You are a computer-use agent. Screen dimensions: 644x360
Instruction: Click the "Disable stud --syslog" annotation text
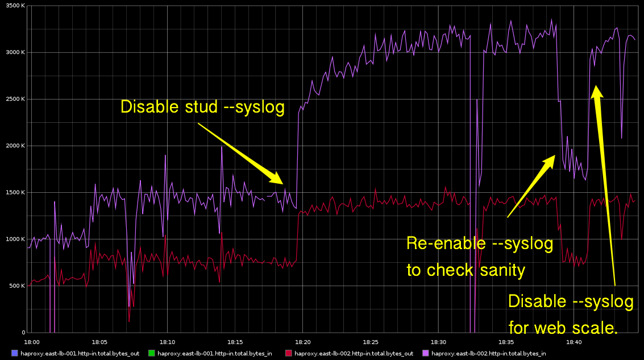tap(202, 107)
